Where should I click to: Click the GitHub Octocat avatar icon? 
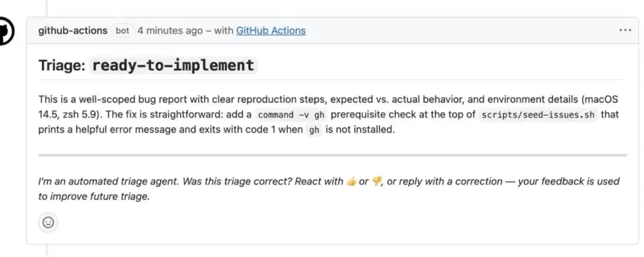coord(5,30)
